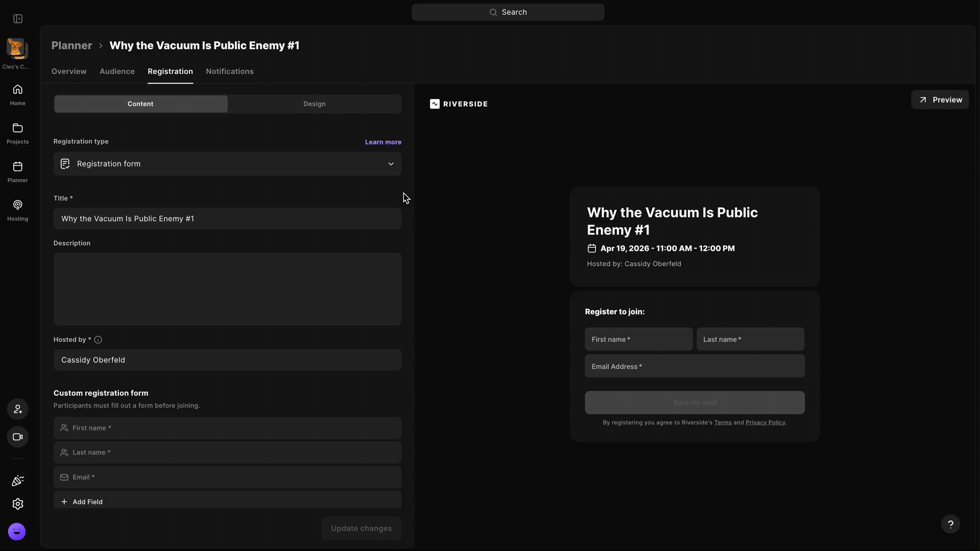
Task: Select the Registration tab
Action: coord(170,71)
